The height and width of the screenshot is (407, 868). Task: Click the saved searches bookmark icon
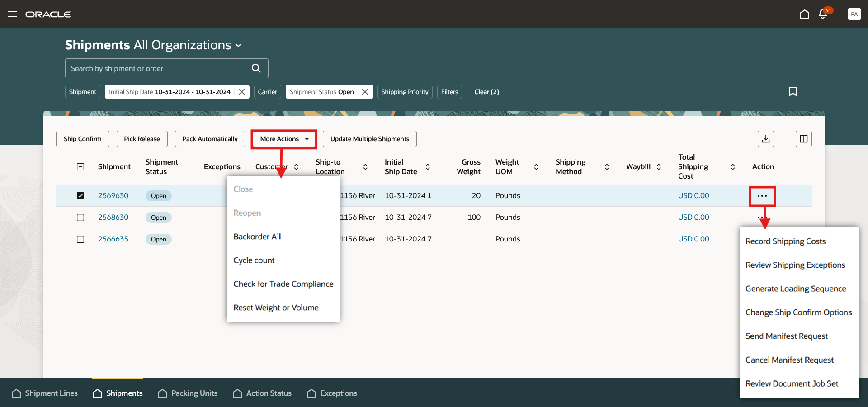(x=793, y=92)
